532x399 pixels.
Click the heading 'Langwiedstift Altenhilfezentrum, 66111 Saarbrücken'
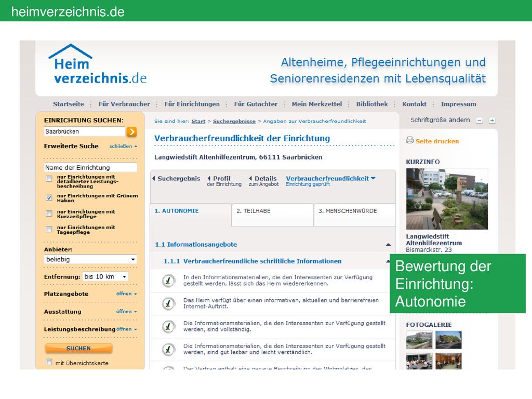point(238,157)
